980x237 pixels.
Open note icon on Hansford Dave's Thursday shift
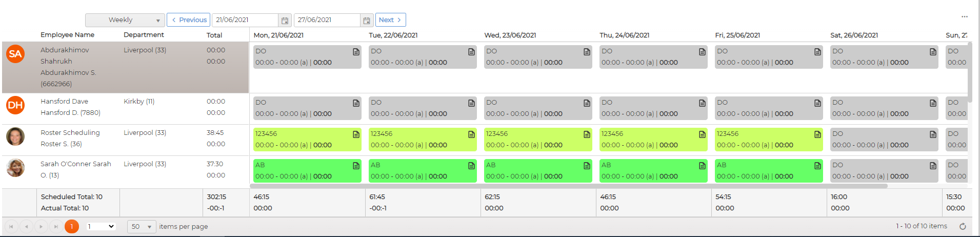[702, 103]
